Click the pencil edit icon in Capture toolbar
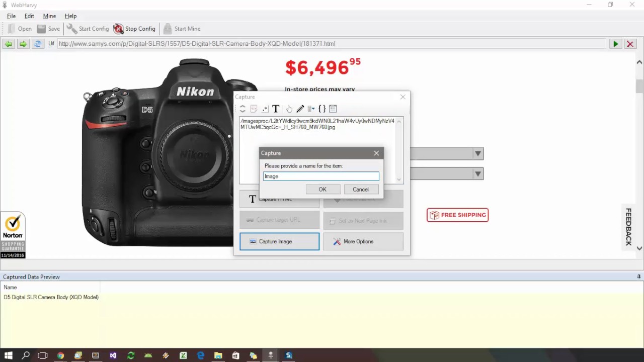644x362 pixels. [x=300, y=109]
